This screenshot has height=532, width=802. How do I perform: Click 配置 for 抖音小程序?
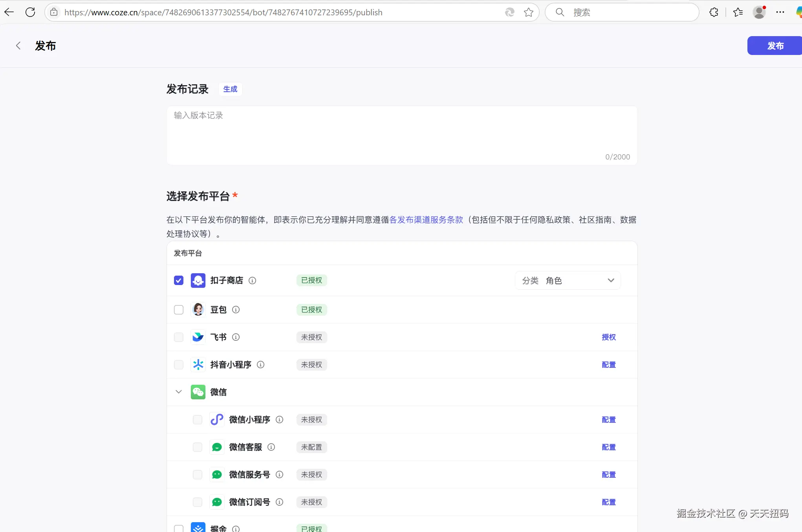[609, 365]
